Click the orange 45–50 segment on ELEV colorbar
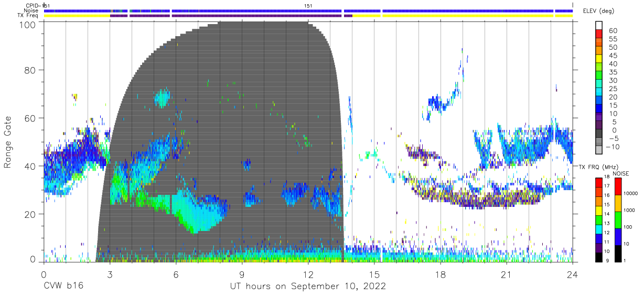 [x=599, y=51]
